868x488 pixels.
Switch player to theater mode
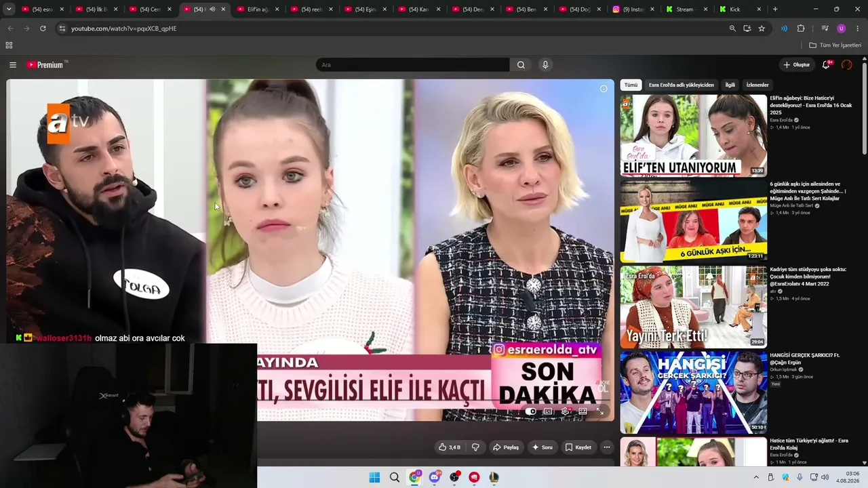(x=583, y=411)
